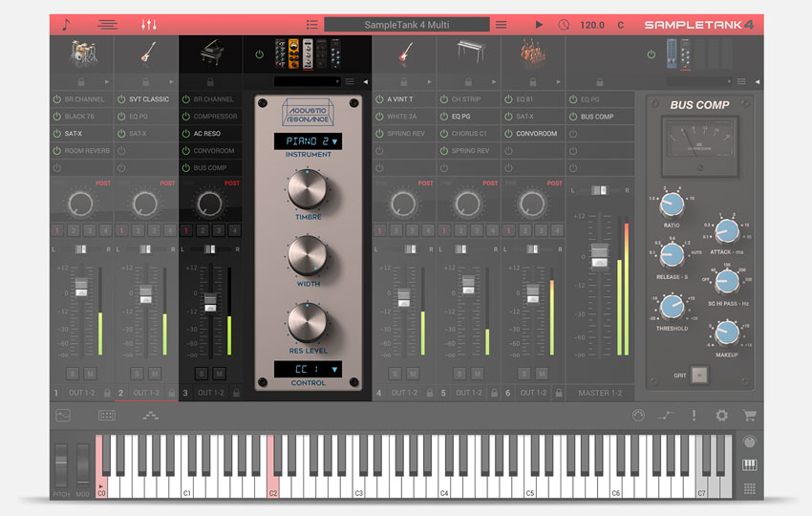Solo channel 1 with the S button

click(73, 373)
